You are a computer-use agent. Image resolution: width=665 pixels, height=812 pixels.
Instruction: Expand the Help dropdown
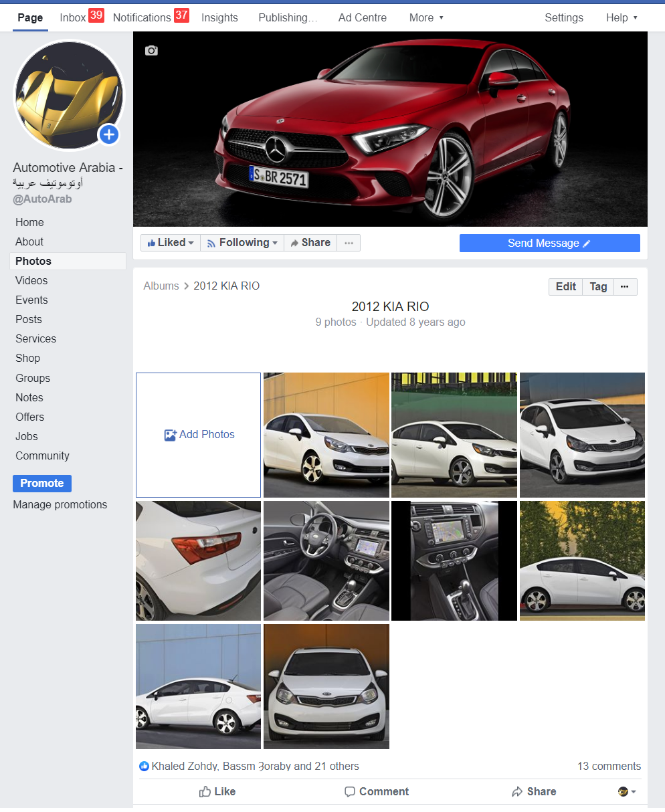[622, 17]
